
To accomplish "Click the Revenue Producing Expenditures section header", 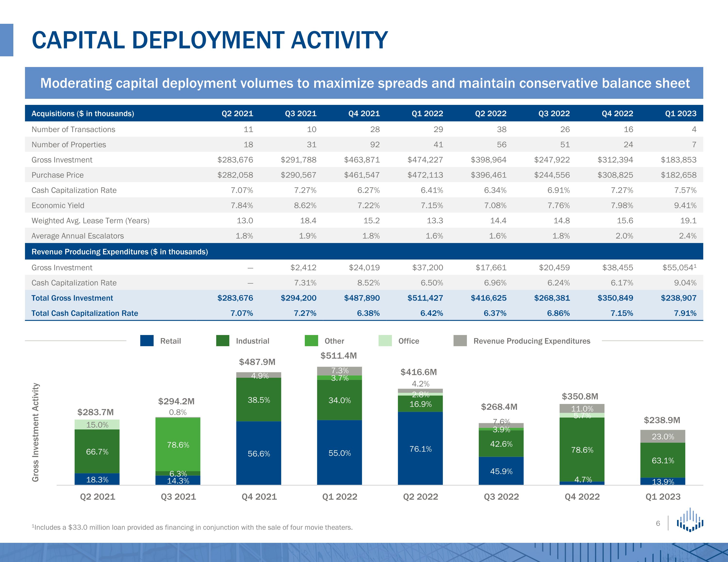I will 120,252.
